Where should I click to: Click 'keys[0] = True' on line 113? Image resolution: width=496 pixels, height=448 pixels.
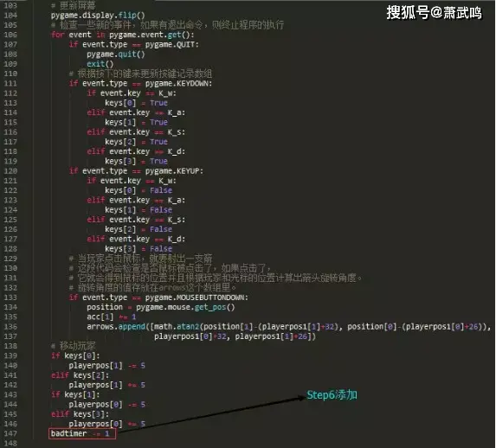click(137, 103)
